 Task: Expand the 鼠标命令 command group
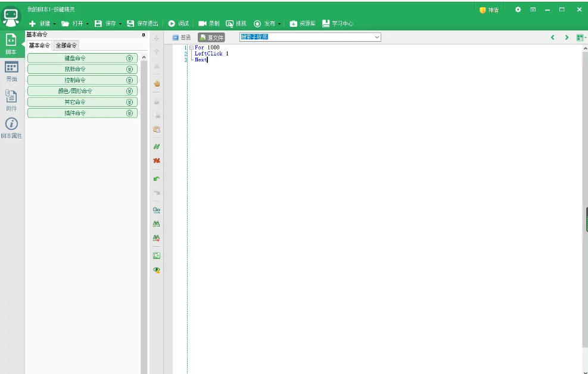129,69
